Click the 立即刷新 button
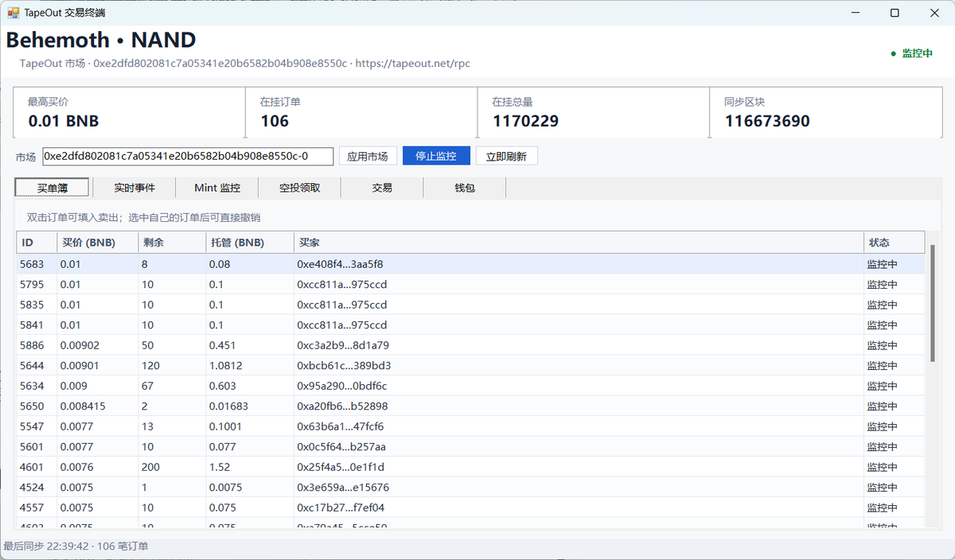Image resolution: width=955 pixels, height=560 pixels. tap(506, 156)
